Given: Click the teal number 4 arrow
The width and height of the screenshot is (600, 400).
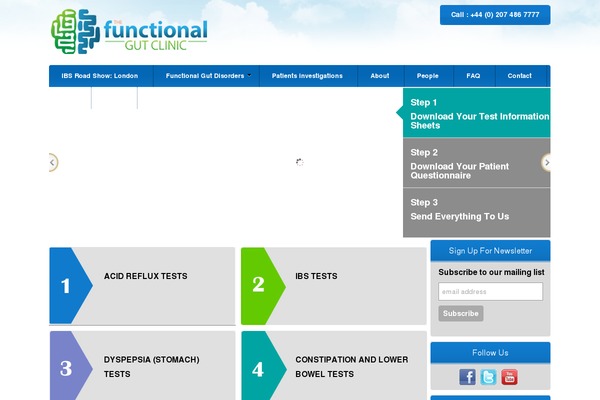Looking at the screenshot, I should point(264,366).
